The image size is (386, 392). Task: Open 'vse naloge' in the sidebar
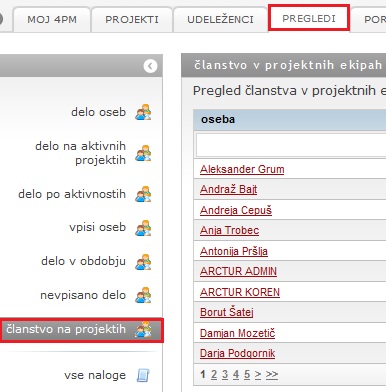(95, 375)
